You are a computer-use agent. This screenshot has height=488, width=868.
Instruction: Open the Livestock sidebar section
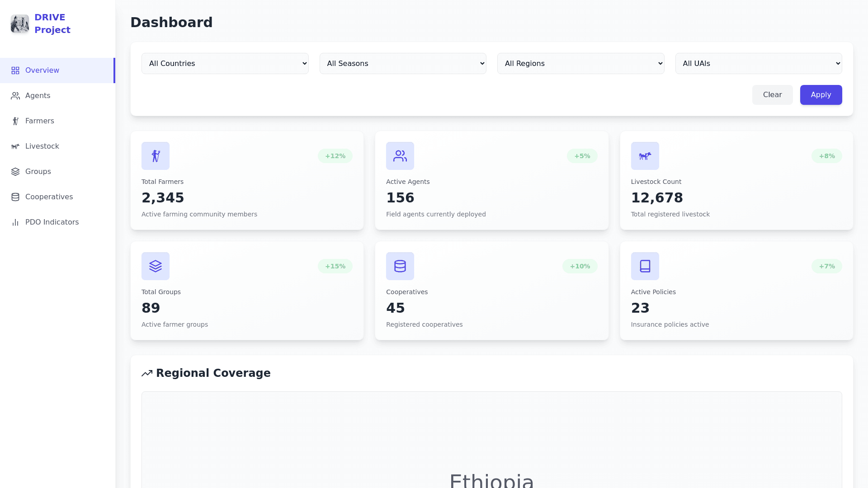click(x=42, y=146)
